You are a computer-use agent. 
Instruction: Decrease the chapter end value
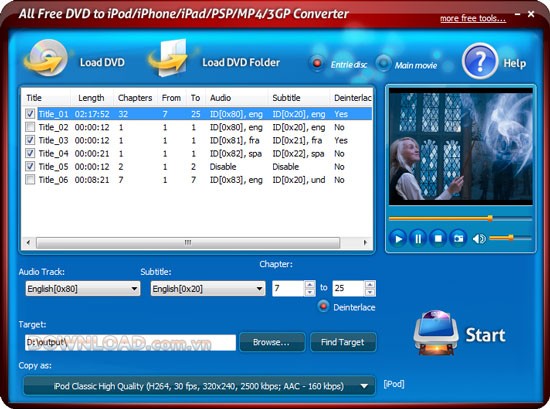(370, 293)
